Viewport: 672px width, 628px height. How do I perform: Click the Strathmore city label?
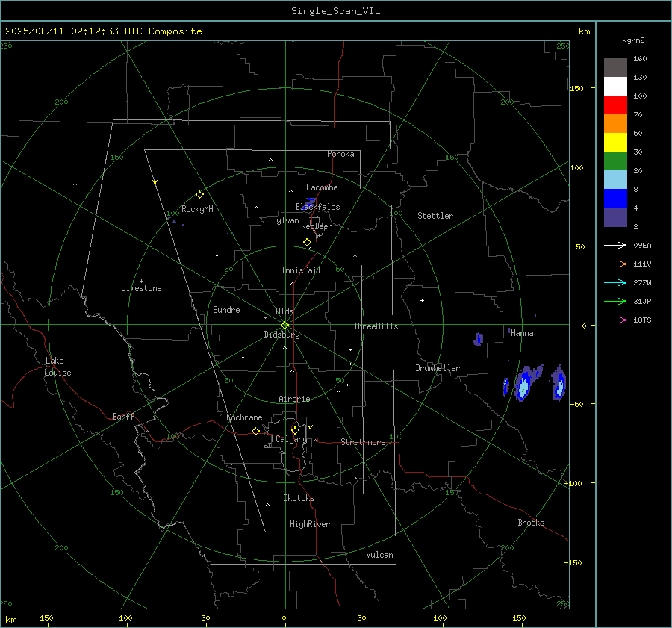(x=363, y=442)
